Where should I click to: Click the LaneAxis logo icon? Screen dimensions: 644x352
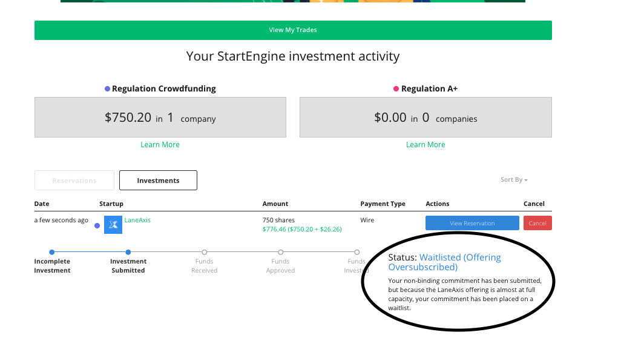113,225
